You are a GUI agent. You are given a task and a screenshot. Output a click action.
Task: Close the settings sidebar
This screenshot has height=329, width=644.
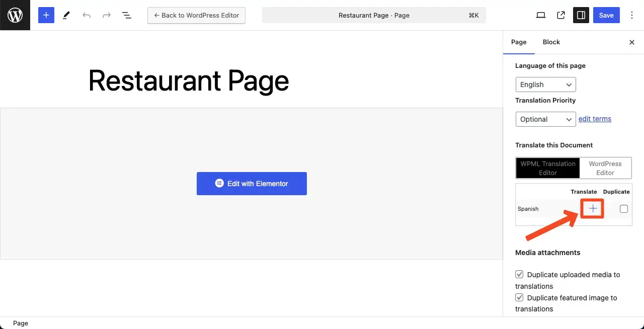click(632, 42)
